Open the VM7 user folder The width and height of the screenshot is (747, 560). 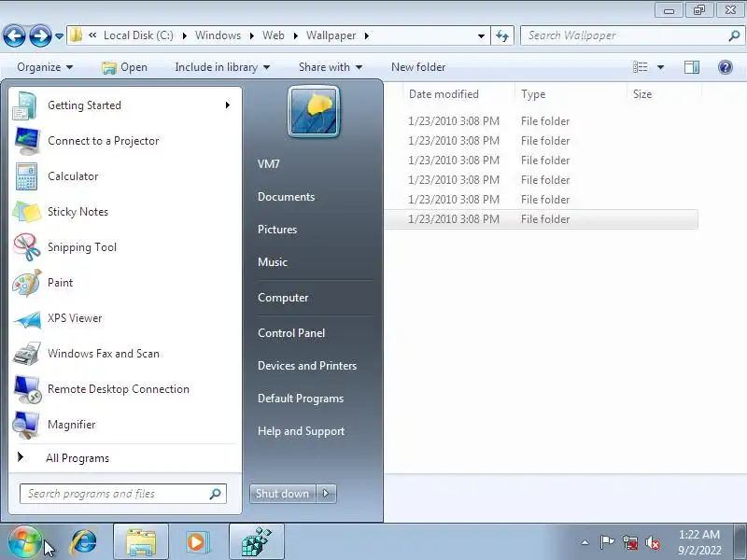pos(269,164)
